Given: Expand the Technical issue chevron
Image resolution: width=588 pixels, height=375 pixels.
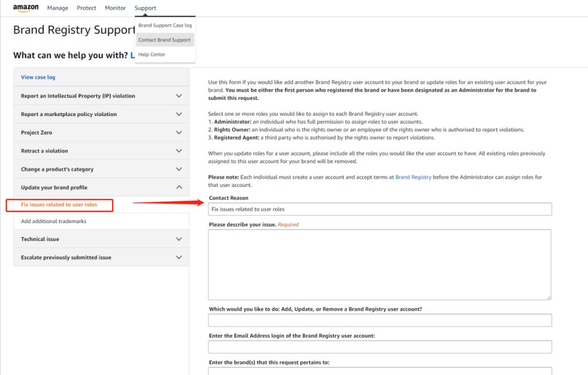Looking at the screenshot, I should point(179,239).
